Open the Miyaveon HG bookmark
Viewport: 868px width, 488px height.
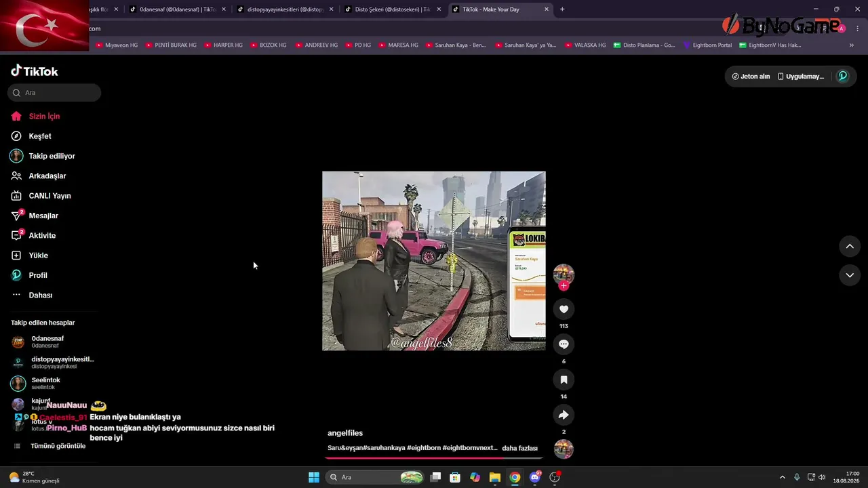coord(117,45)
